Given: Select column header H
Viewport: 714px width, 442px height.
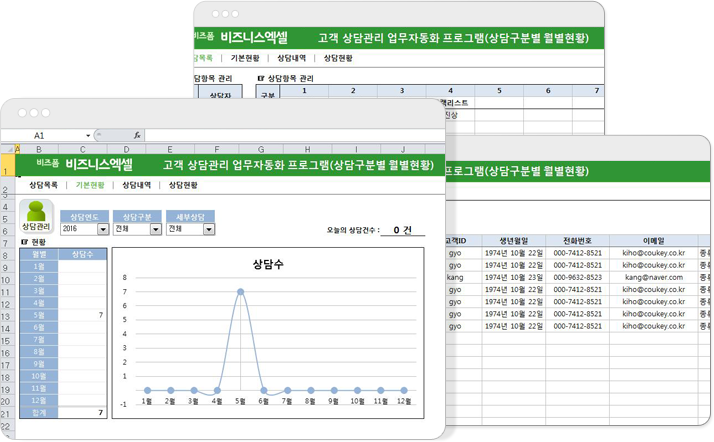Looking at the screenshot, I should [x=307, y=149].
